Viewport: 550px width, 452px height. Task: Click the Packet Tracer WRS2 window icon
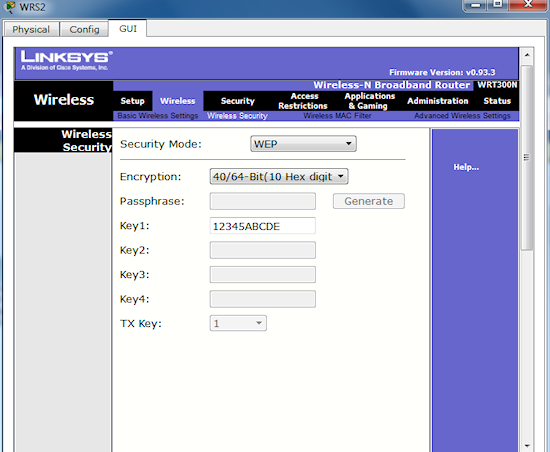point(11,6)
